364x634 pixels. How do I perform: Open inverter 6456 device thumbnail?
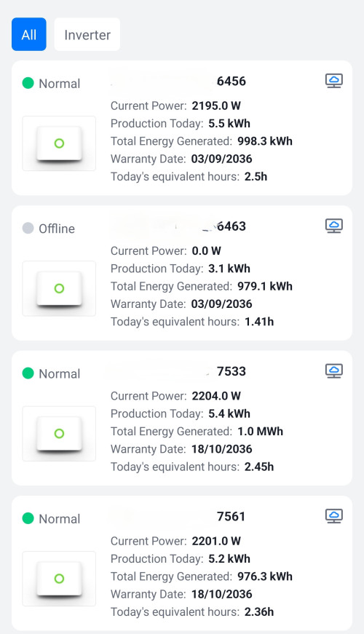(x=59, y=143)
